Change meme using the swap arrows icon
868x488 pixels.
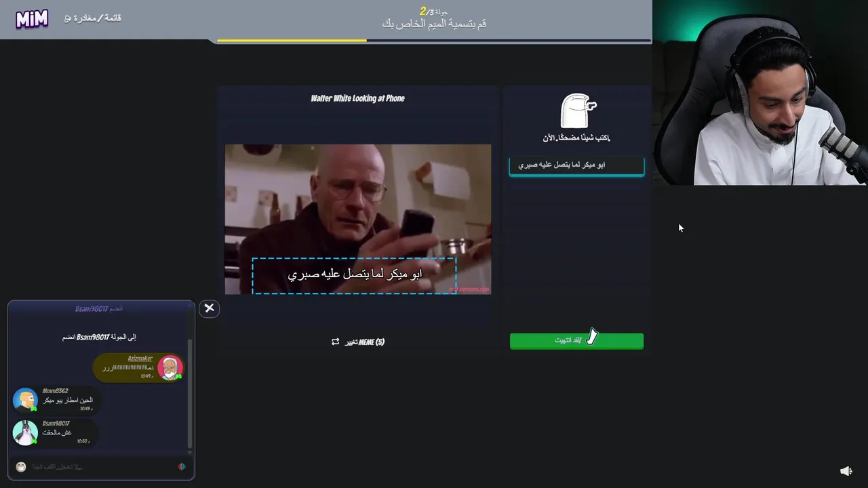coord(335,342)
